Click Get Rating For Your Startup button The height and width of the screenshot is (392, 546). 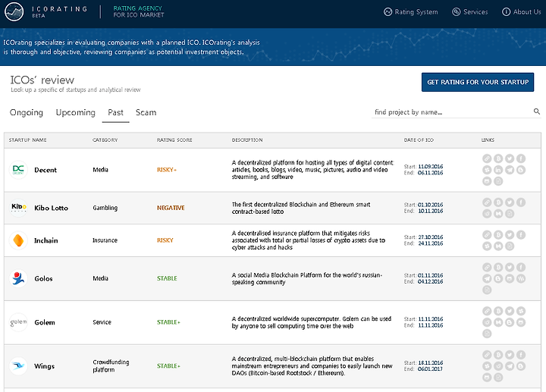[x=478, y=82]
